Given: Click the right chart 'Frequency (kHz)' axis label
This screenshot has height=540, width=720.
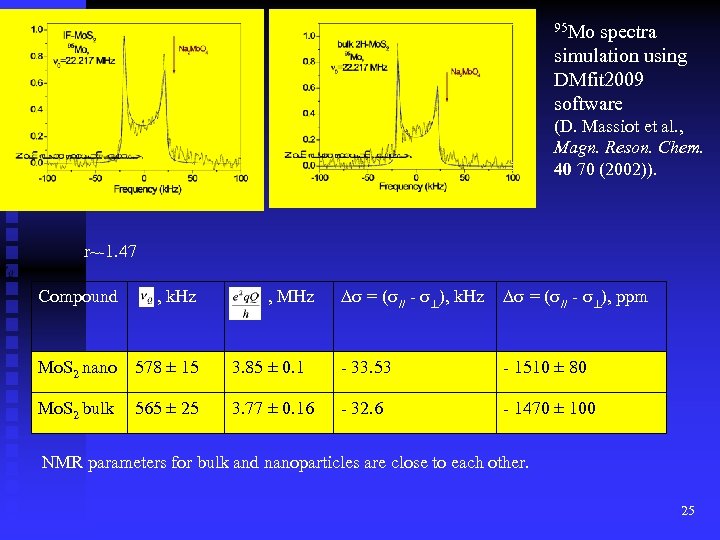Looking at the screenshot, I should pyautogui.click(x=413, y=186).
